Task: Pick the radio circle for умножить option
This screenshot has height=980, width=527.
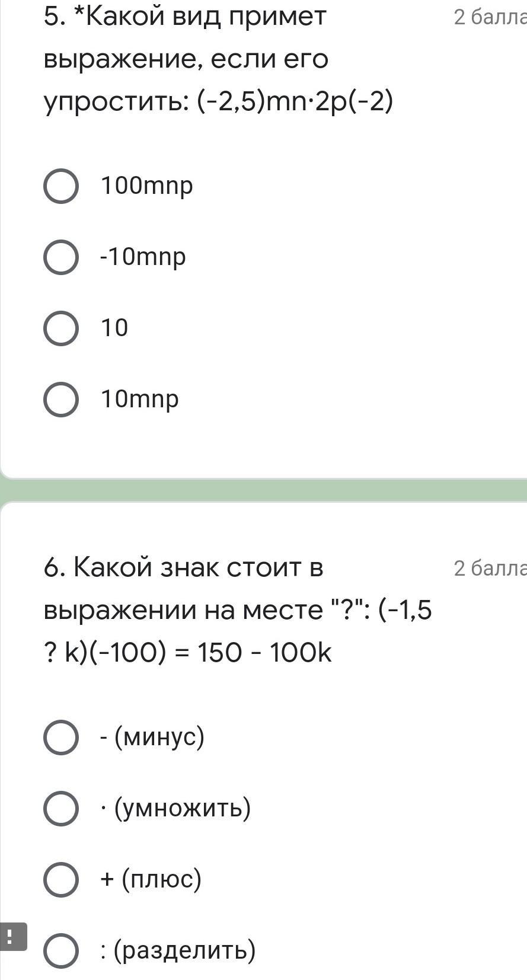Action: click(61, 809)
